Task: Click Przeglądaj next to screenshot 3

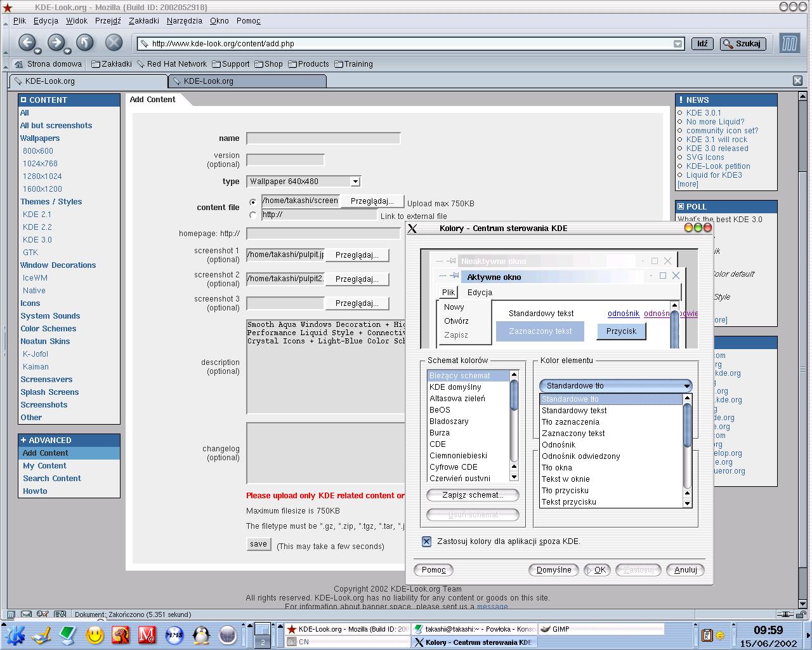Action: click(357, 303)
